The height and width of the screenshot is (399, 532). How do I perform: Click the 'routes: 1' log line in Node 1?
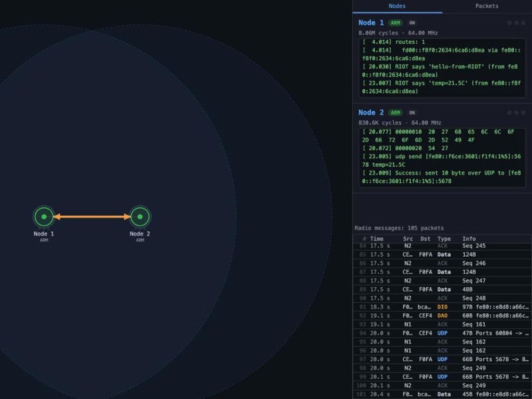pos(394,42)
